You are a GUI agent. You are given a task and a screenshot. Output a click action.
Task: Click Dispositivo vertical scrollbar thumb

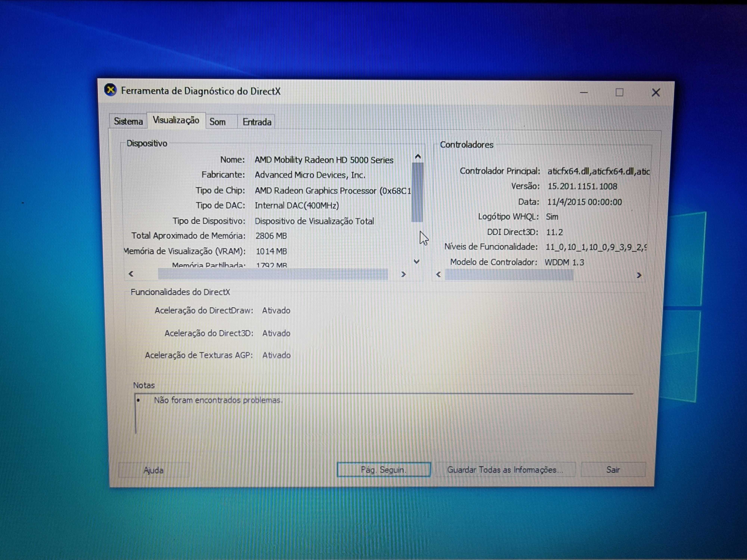pyautogui.click(x=417, y=192)
